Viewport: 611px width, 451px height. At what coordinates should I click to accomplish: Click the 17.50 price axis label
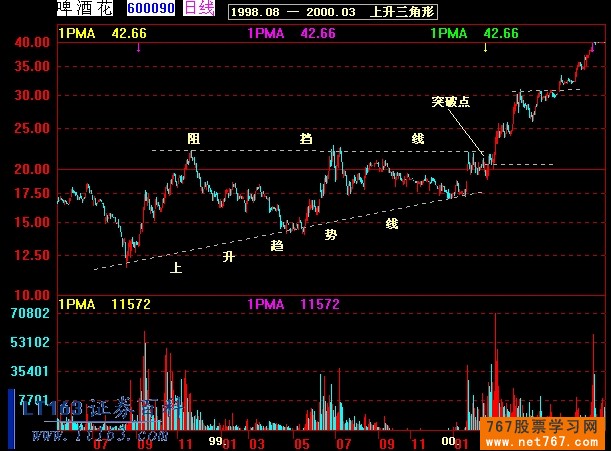32,193
